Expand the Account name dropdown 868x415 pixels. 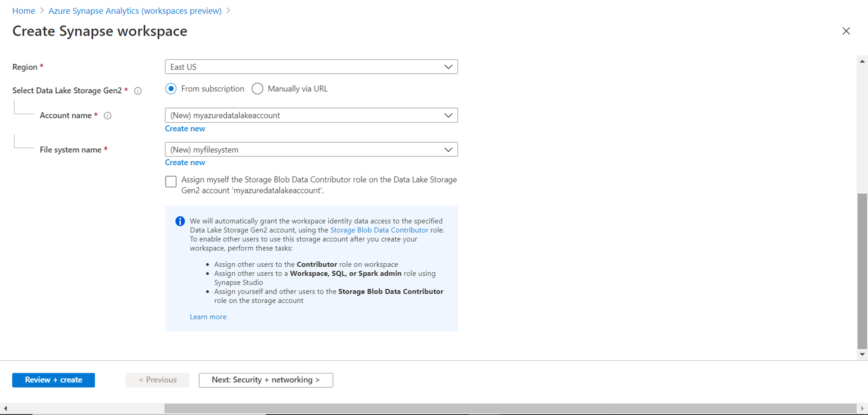click(x=311, y=115)
